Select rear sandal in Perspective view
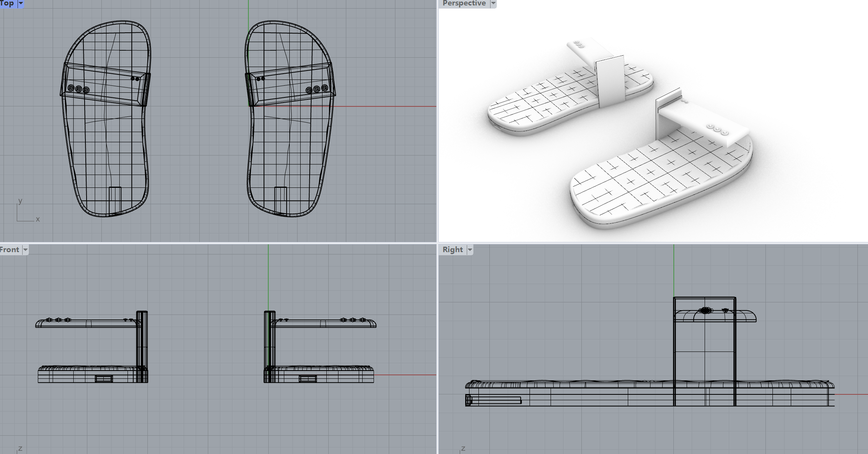 coord(571,88)
